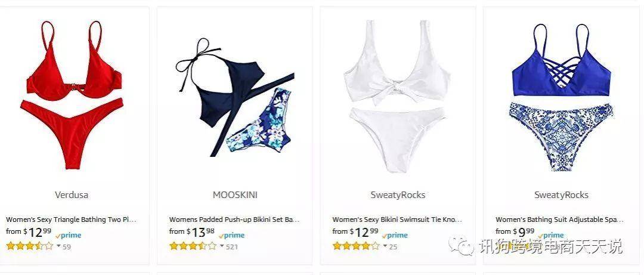Click the Prime badge beside $13.98
Screen dimensions: 644x275
[231, 236]
